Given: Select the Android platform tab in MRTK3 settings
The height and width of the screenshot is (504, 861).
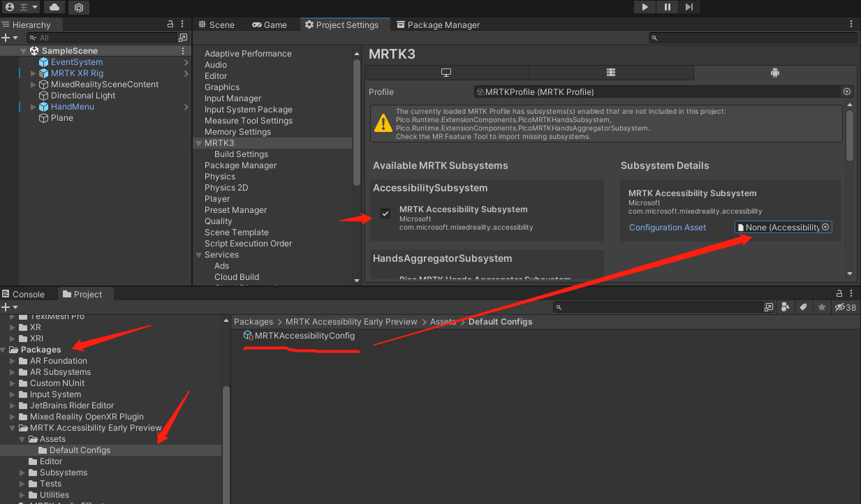Looking at the screenshot, I should point(774,73).
